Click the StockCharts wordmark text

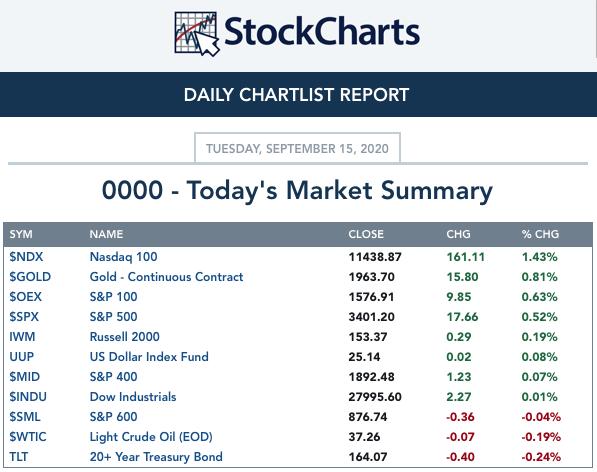pyautogui.click(x=322, y=32)
